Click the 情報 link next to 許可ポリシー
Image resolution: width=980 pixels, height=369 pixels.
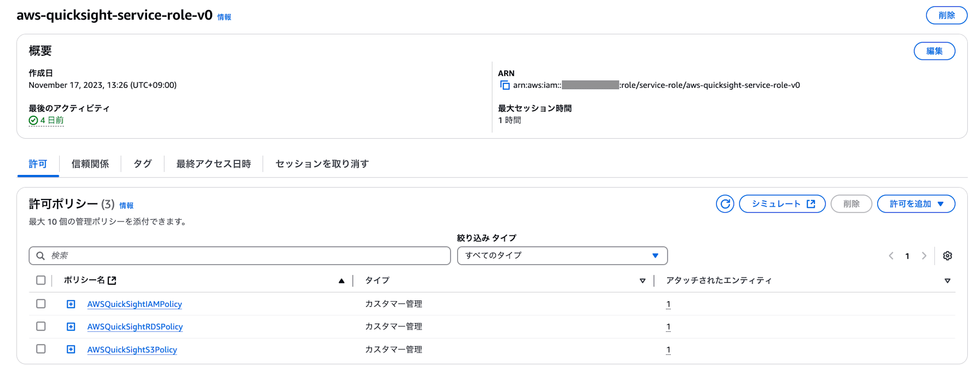point(126,206)
